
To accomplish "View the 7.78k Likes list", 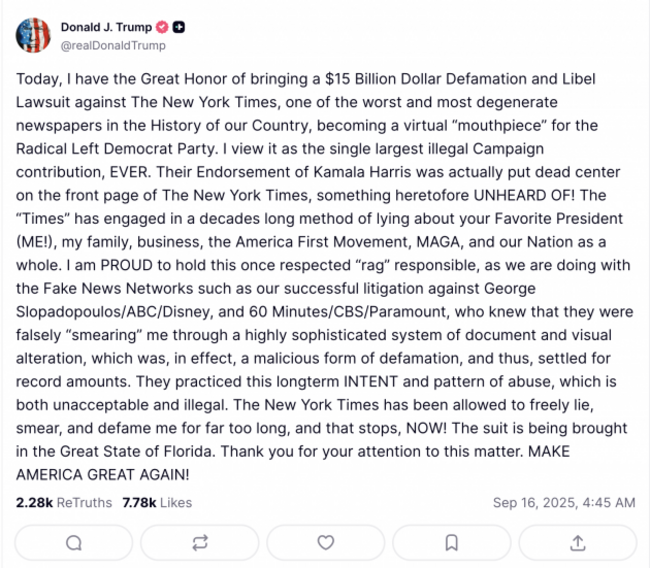I will coord(157,502).
